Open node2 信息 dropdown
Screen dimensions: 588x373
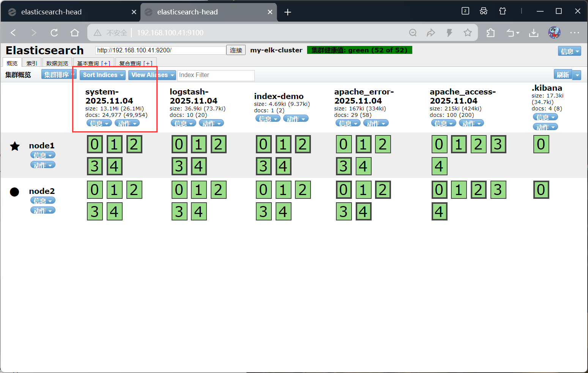click(x=43, y=200)
